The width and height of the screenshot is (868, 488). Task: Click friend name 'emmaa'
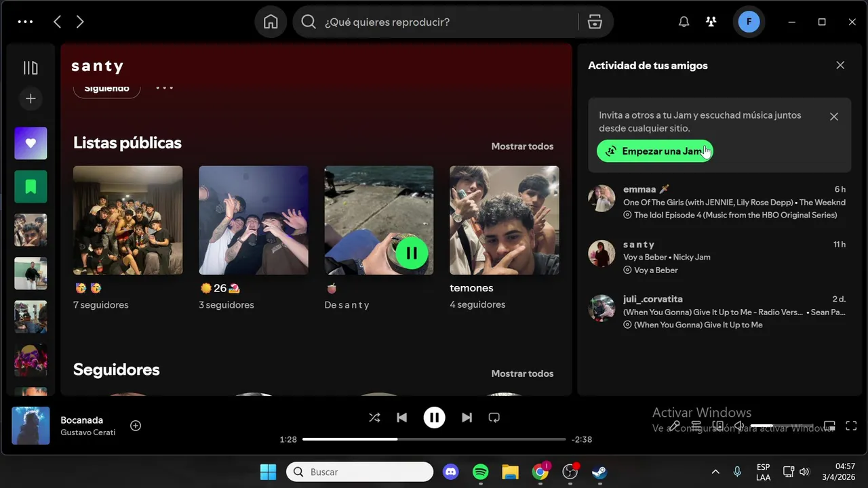(639, 189)
